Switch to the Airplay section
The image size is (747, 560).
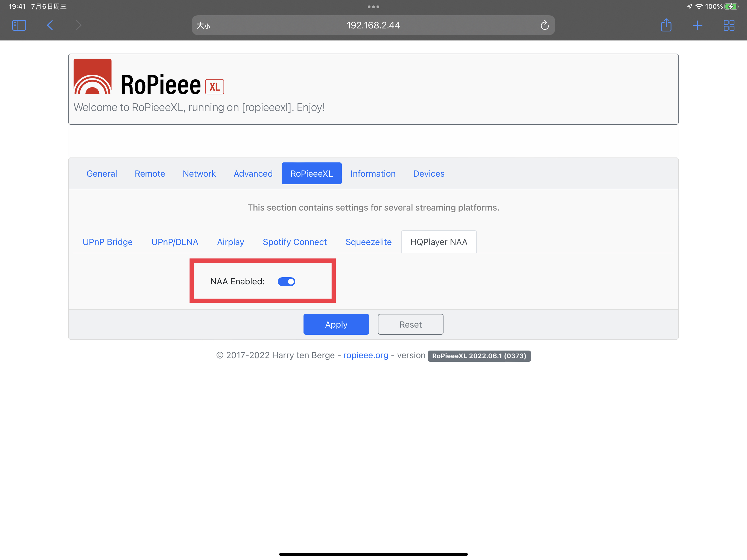(x=230, y=242)
